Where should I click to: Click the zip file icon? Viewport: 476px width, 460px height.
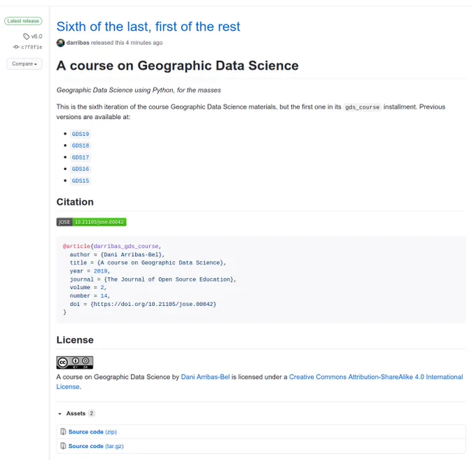63,431
